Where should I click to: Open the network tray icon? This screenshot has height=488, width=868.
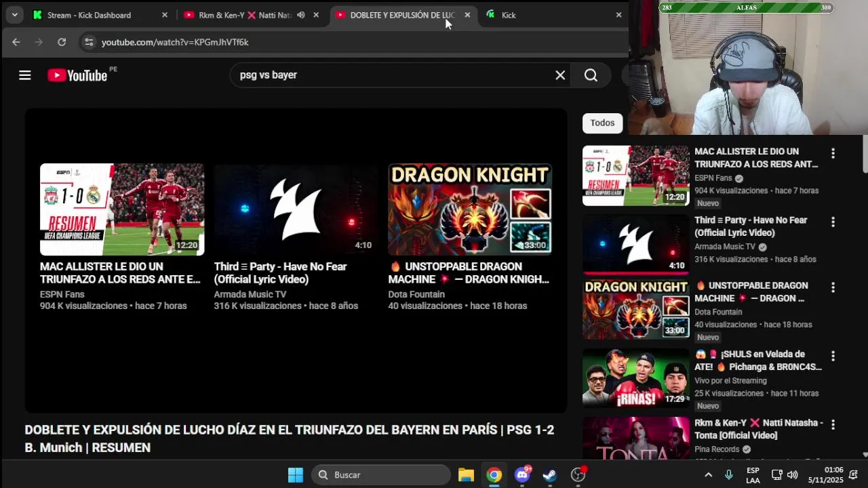pyautogui.click(x=777, y=475)
